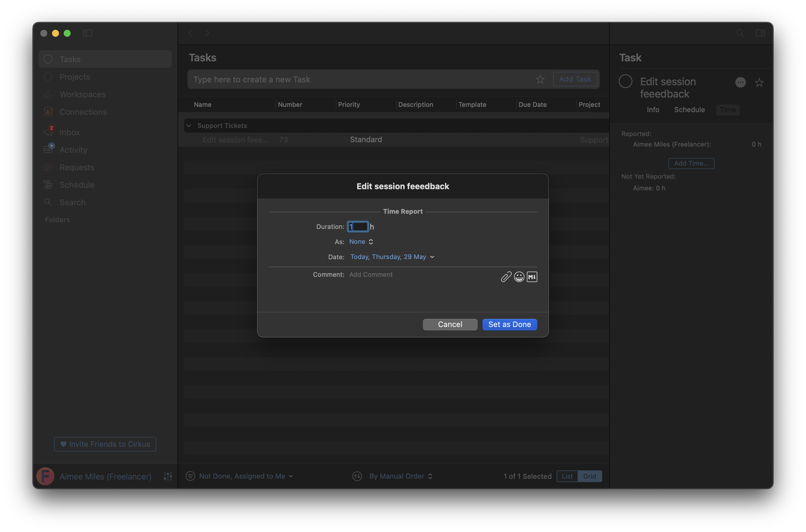Open the ellipsis menu on task panel
806x532 pixels.
(740, 82)
